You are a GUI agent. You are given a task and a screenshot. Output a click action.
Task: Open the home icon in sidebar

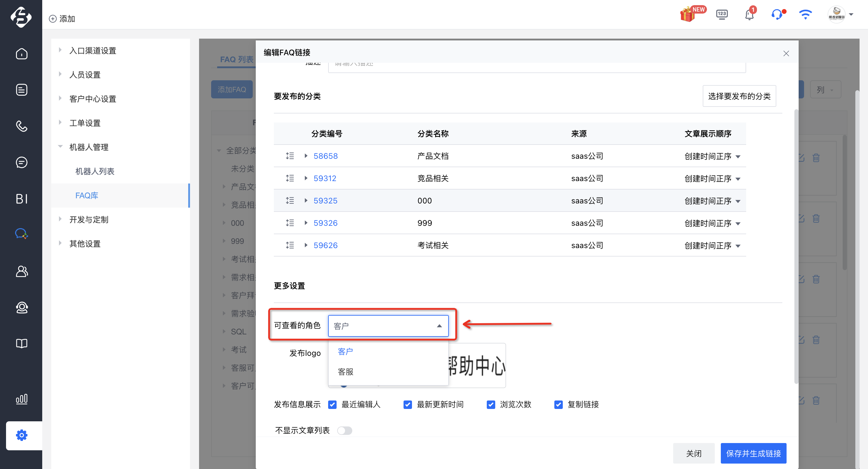22,54
